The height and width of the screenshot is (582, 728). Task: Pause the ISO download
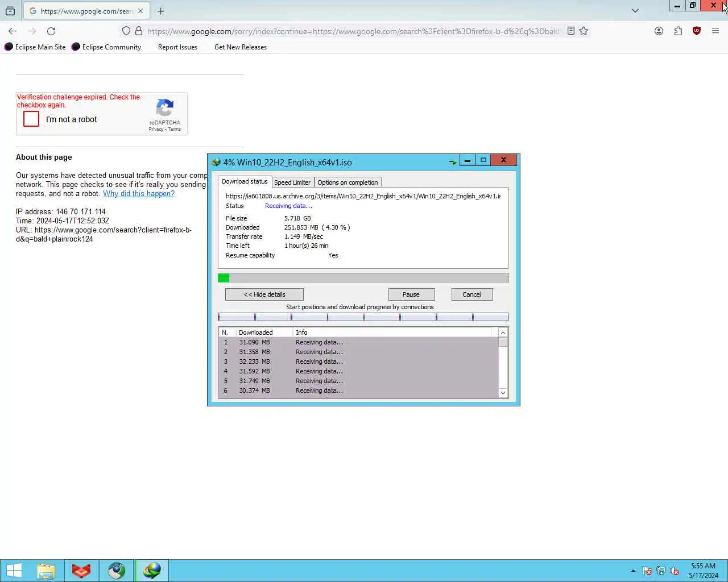tap(411, 294)
